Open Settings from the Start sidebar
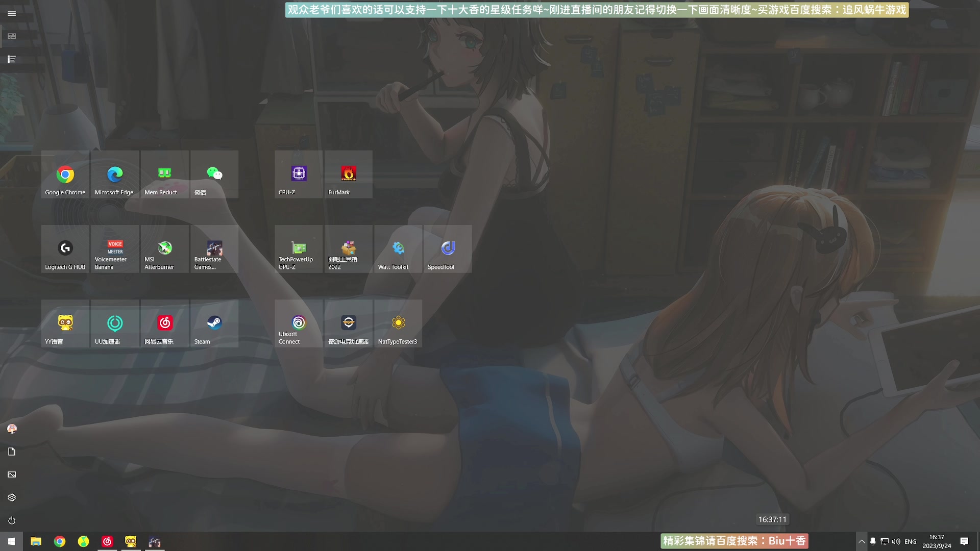This screenshot has width=980, height=551. tap(12, 497)
